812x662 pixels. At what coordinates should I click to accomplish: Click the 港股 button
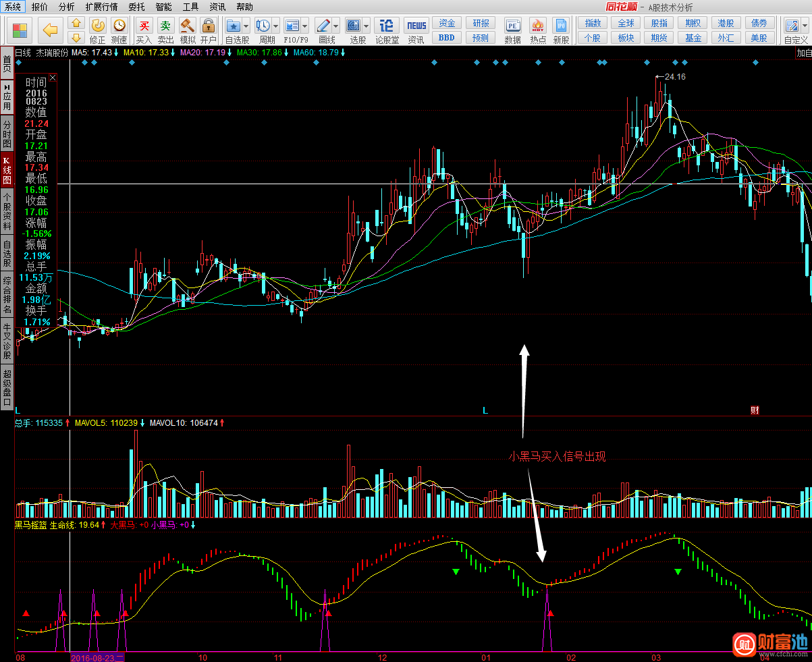pos(726,23)
